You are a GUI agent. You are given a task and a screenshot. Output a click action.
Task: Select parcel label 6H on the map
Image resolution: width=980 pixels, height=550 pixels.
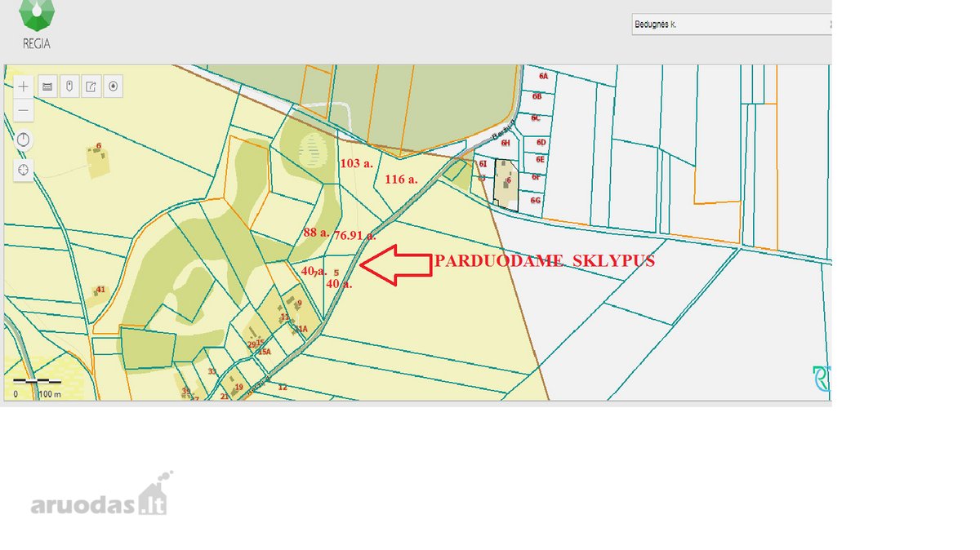click(x=506, y=143)
